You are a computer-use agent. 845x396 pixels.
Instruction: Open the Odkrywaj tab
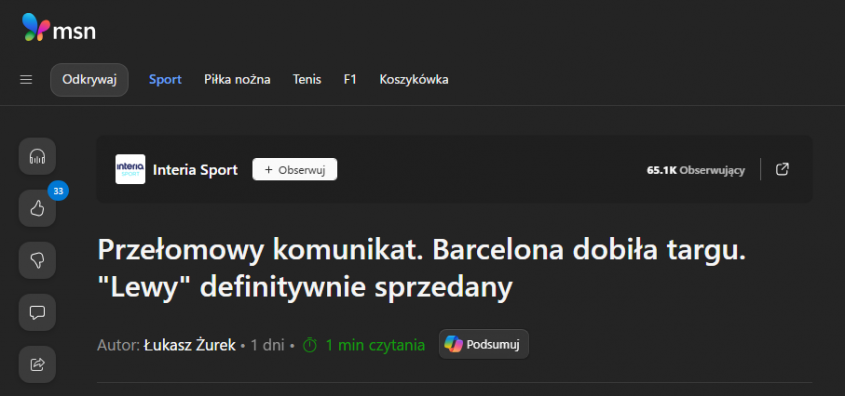click(89, 80)
